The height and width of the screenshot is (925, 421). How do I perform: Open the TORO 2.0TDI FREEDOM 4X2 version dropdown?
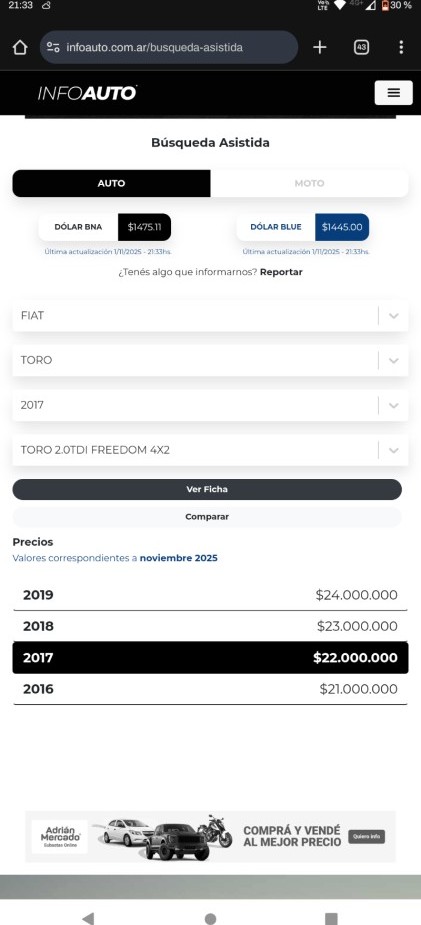[x=210, y=450]
